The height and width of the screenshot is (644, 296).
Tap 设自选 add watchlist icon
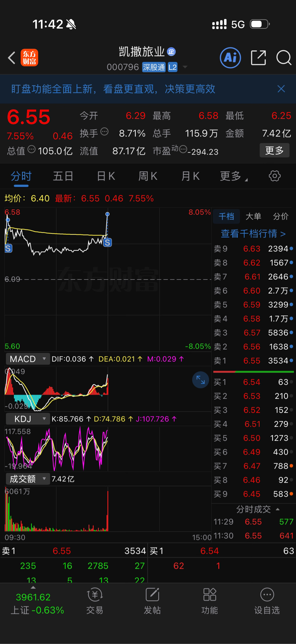(x=267, y=601)
